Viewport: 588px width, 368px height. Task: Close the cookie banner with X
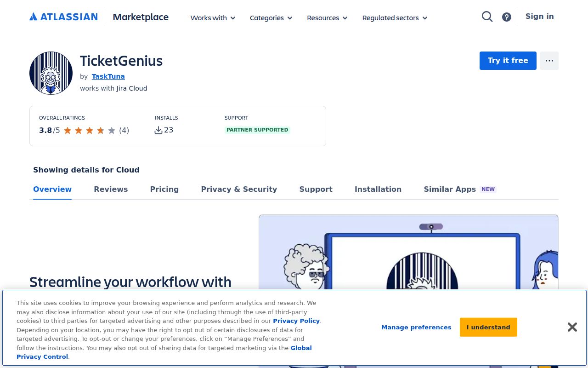(x=572, y=327)
